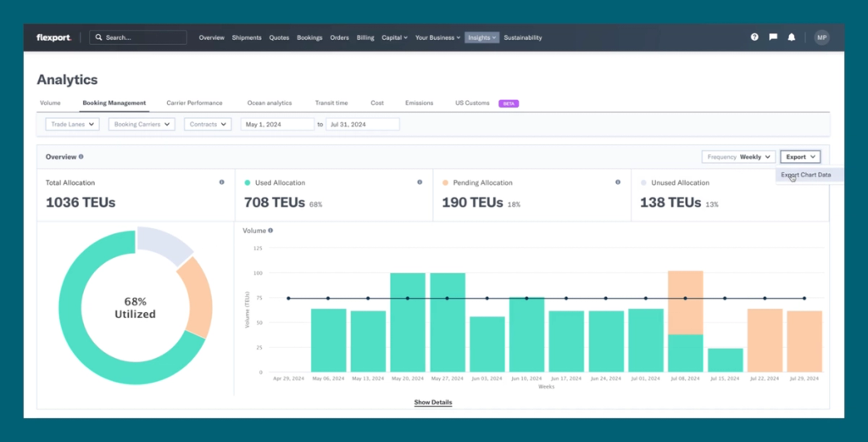This screenshot has height=442, width=868.
Task: Open the Contracts filter dropdown
Action: (x=208, y=125)
